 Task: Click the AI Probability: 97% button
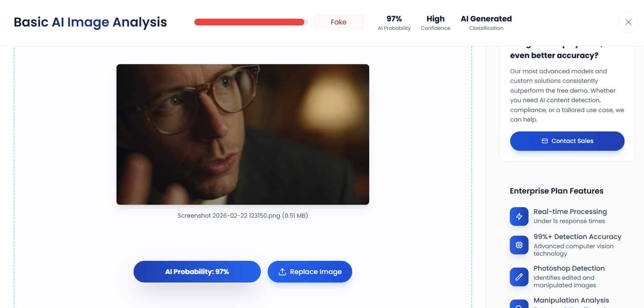tap(197, 272)
